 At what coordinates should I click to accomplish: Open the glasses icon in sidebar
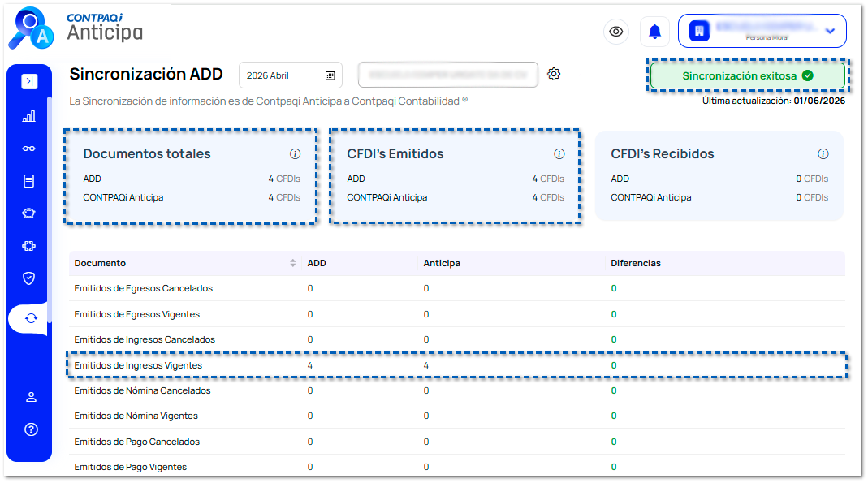[x=28, y=149]
